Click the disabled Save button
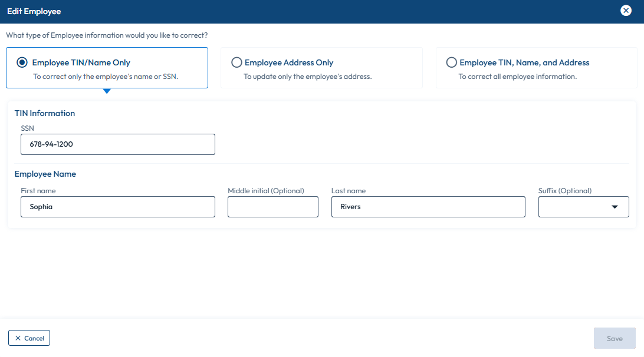This screenshot has height=357, width=644. [x=615, y=338]
